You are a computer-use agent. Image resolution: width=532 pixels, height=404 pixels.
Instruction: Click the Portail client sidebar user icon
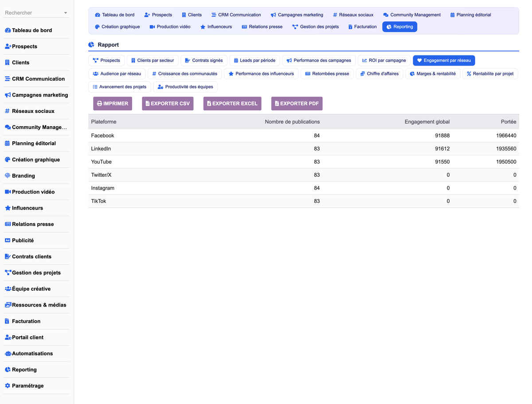click(x=8, y=338)
